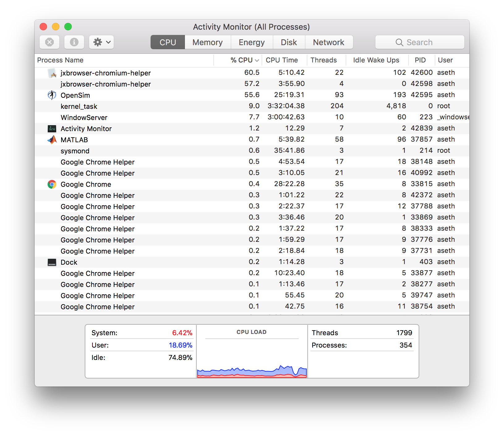Click the Search field
Image resolution: width=504 pixels, height=436 pixels.
coord(419,42)
